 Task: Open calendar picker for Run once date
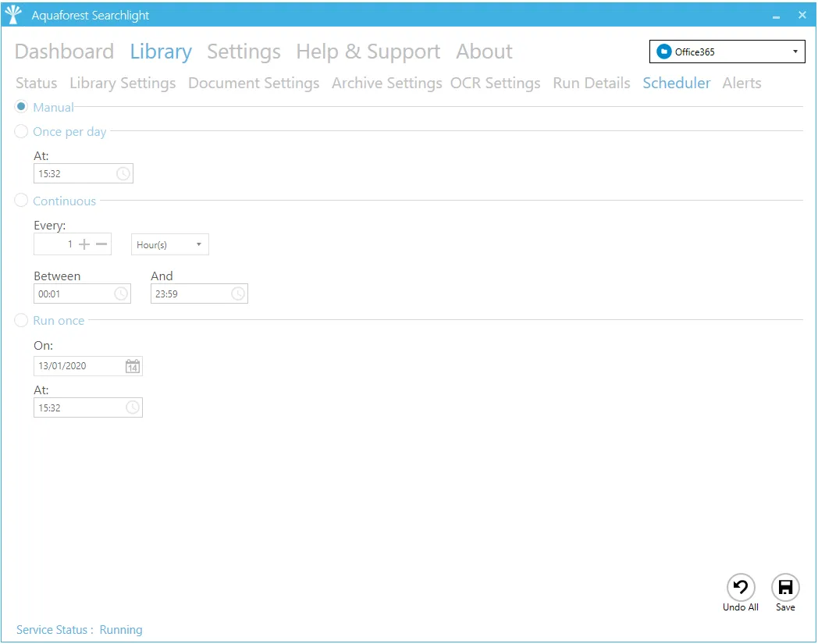[x=133, y=366]
